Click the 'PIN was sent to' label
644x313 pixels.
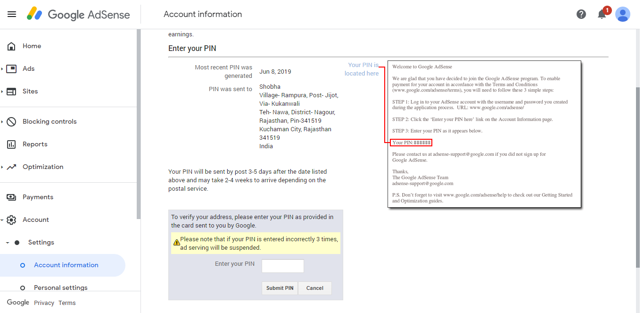click(x=231, y=89)
